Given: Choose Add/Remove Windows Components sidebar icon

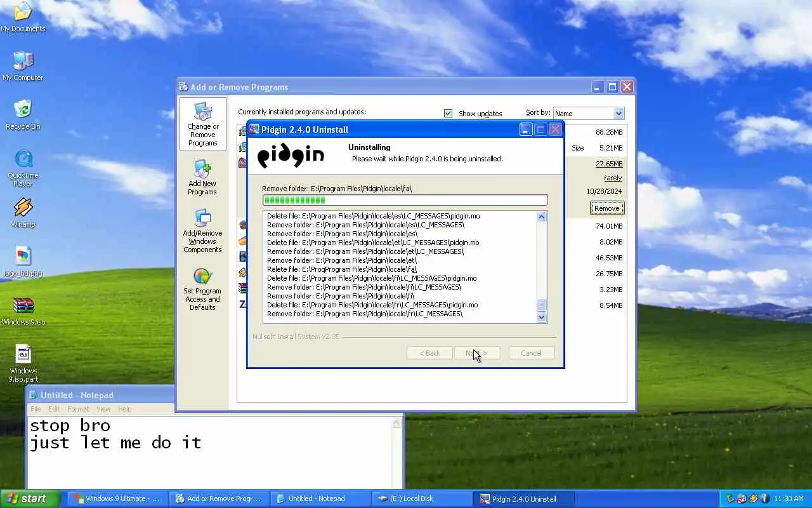Looking at the screenshot, I should pyautogui.click(x=202, y=231).
